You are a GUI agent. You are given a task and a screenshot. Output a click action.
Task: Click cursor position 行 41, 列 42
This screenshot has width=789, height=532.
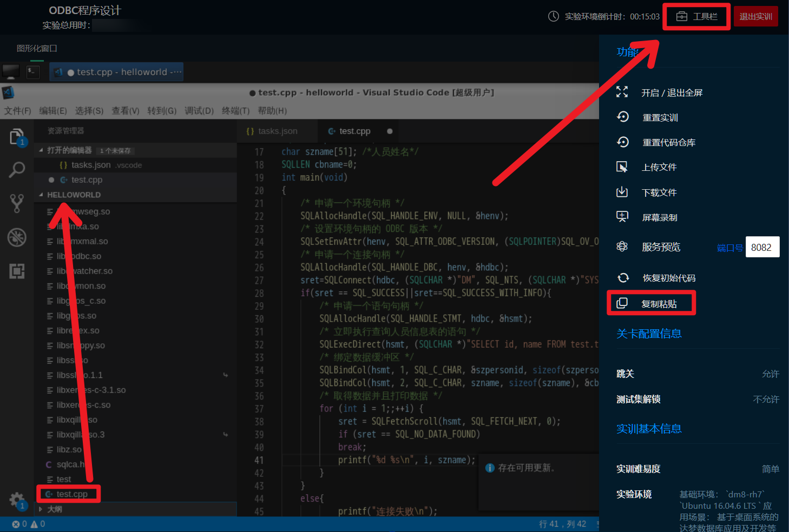coord(562,524)
